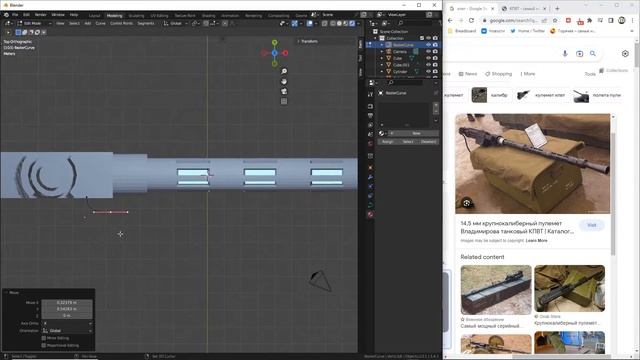This screenshot has width=640, height=360.
Task: Collapse Move operator panel
Action: (11, 293)
